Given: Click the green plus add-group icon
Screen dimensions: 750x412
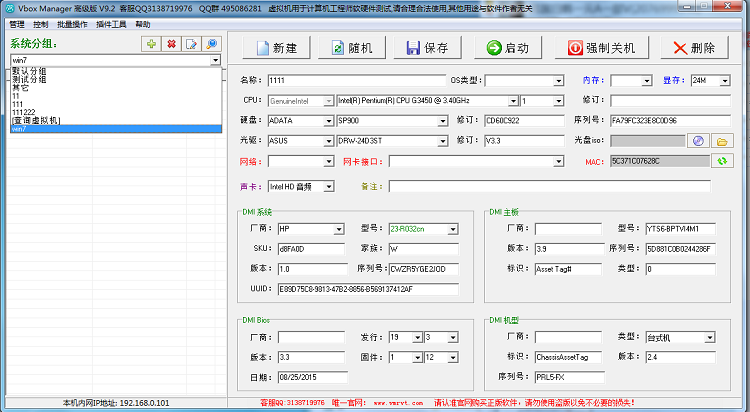Looking at the screenshot, I should coord(150,44).
